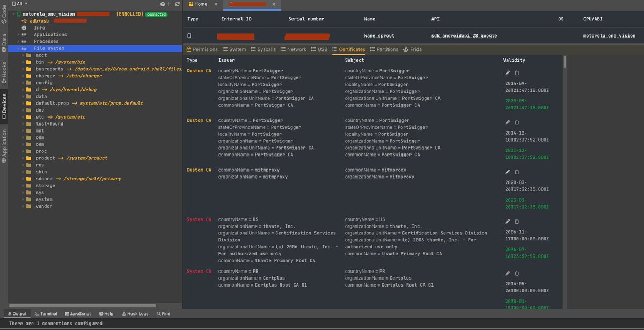The image size is (644, 330).
Task: Select the mnt folder
Action: [40, 130]
